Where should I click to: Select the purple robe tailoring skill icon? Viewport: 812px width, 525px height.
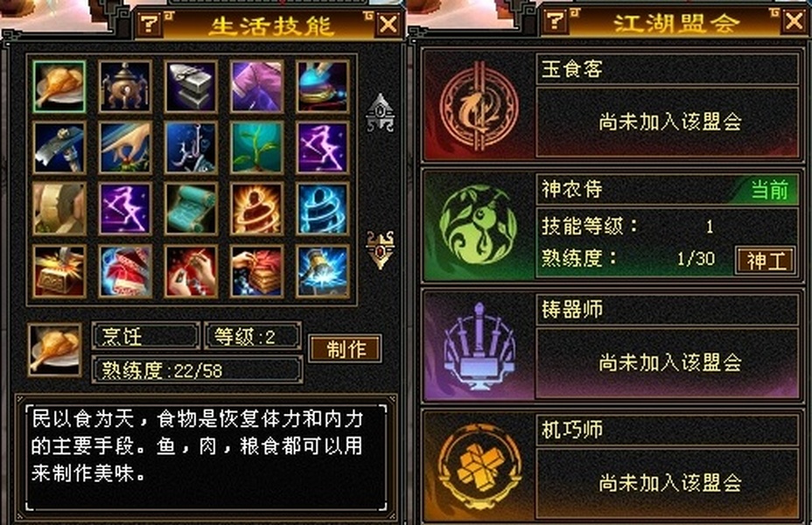[x=256, y=87]
